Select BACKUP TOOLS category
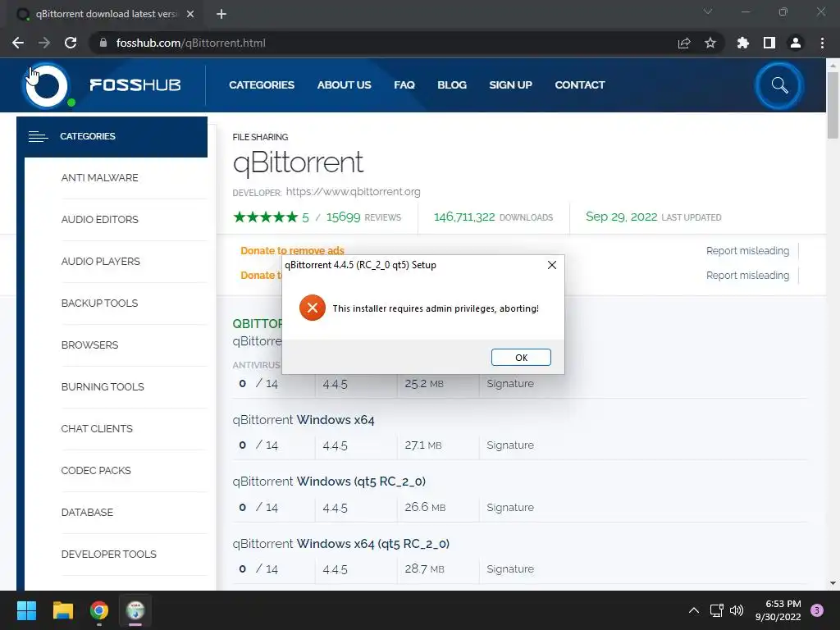This screenshot has height=630, width=840. 99,304
